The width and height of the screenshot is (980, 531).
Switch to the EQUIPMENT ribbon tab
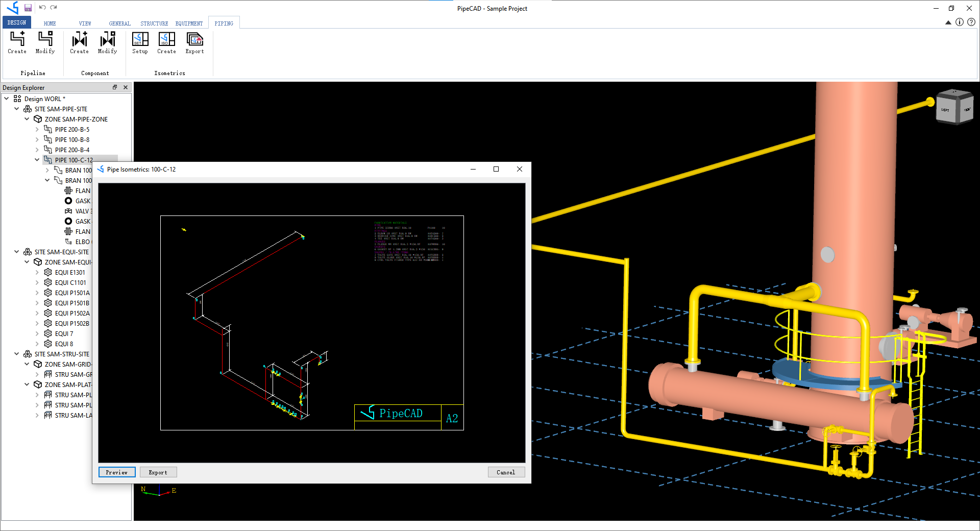click(189, 23)
